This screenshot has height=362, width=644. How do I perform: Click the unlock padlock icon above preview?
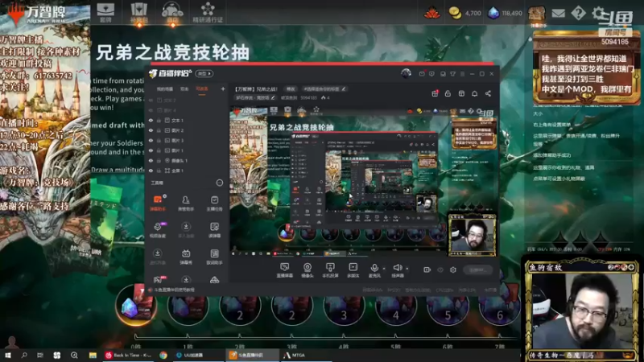[x=448, y=93]
